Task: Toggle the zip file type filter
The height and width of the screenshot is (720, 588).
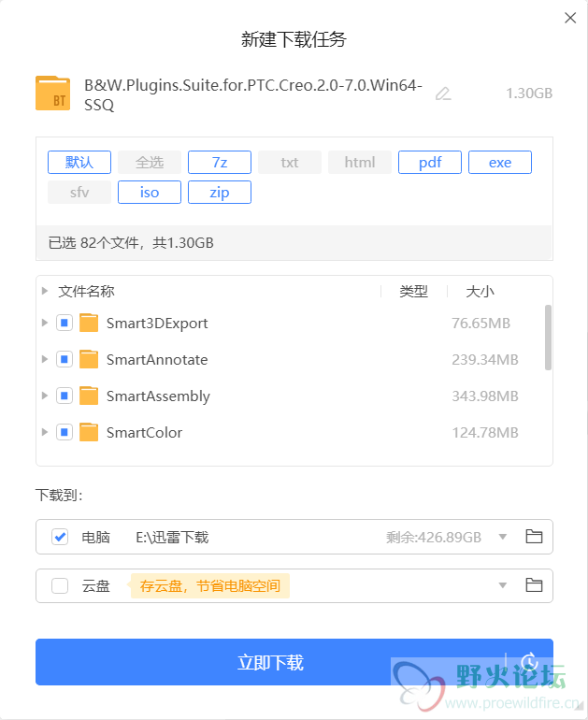Action: [x=220, y=192]
